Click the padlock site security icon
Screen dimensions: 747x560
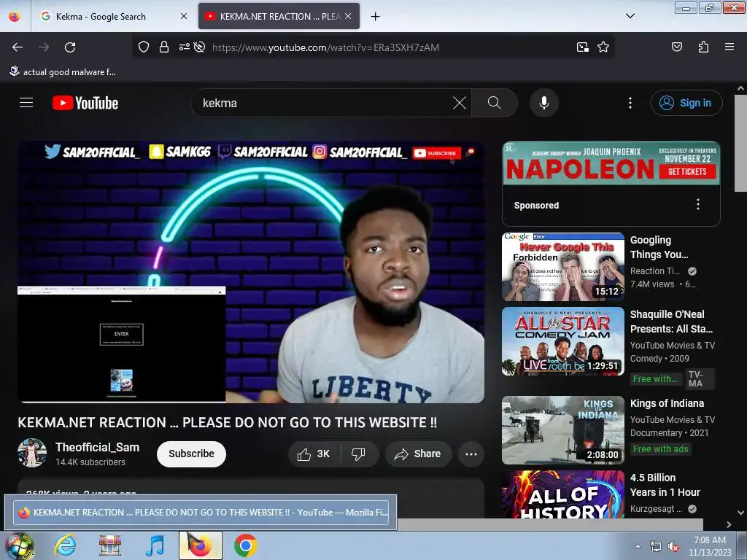tap(164, 47)
